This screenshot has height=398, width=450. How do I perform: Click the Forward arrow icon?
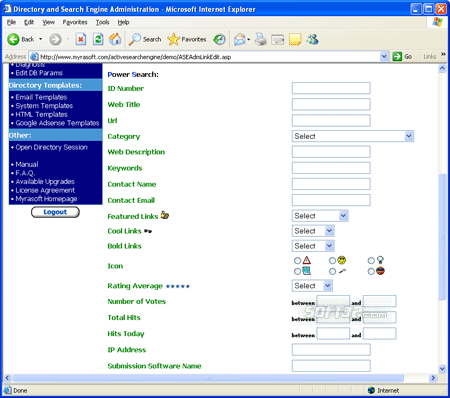pyautogui.click(x=55, y=39)
